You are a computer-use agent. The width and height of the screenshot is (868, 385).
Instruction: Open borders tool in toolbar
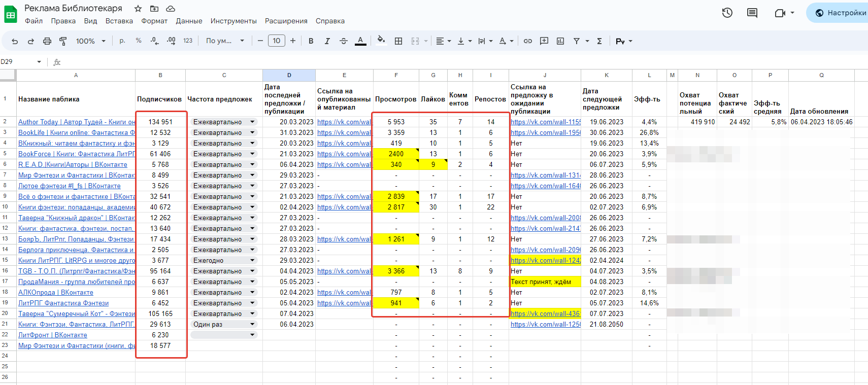[398, 41]
